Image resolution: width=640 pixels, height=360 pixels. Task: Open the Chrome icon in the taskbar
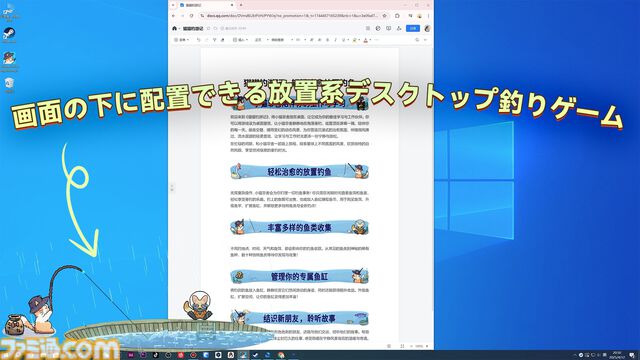tap(281, 355)
